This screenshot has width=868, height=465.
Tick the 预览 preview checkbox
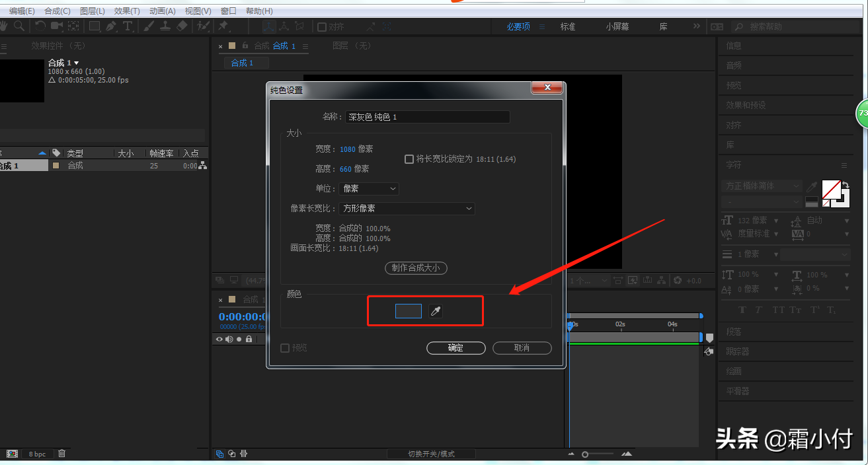pos(285,348)
